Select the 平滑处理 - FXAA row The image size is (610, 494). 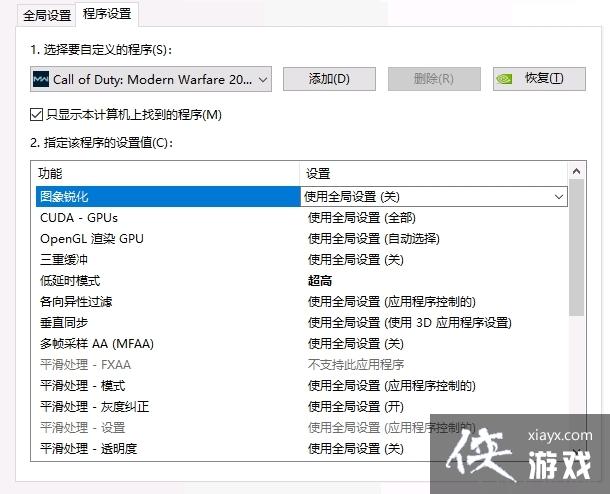302,365
